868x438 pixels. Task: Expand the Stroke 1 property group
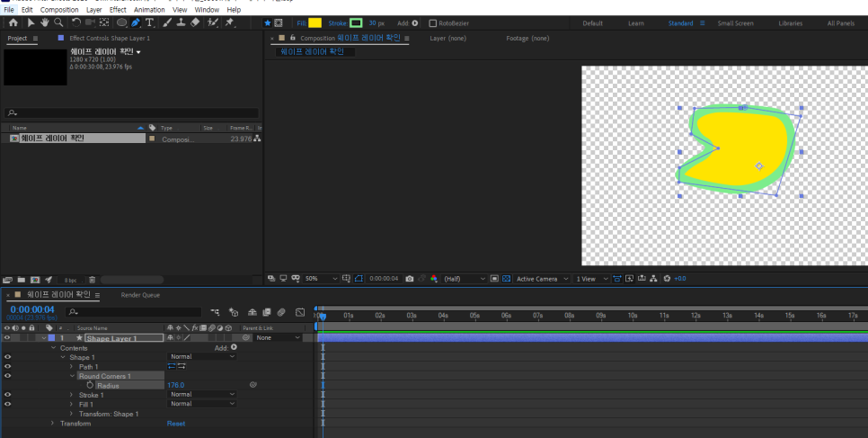[x=71, y=395]
